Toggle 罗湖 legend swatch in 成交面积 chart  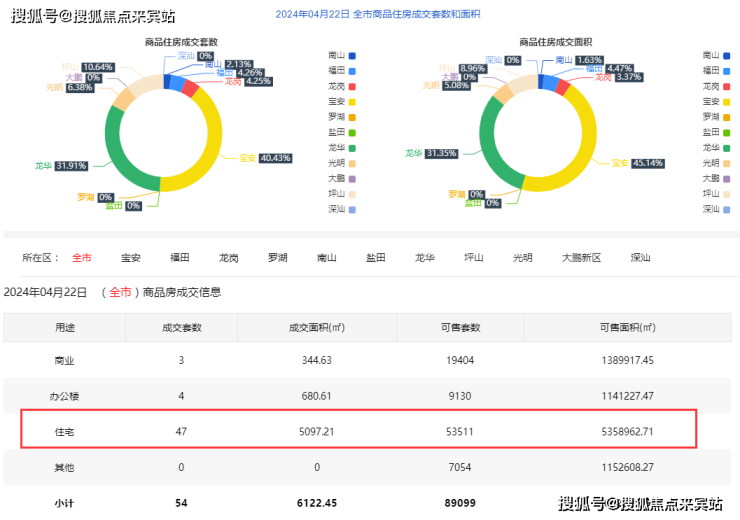(x=727, y=117)
